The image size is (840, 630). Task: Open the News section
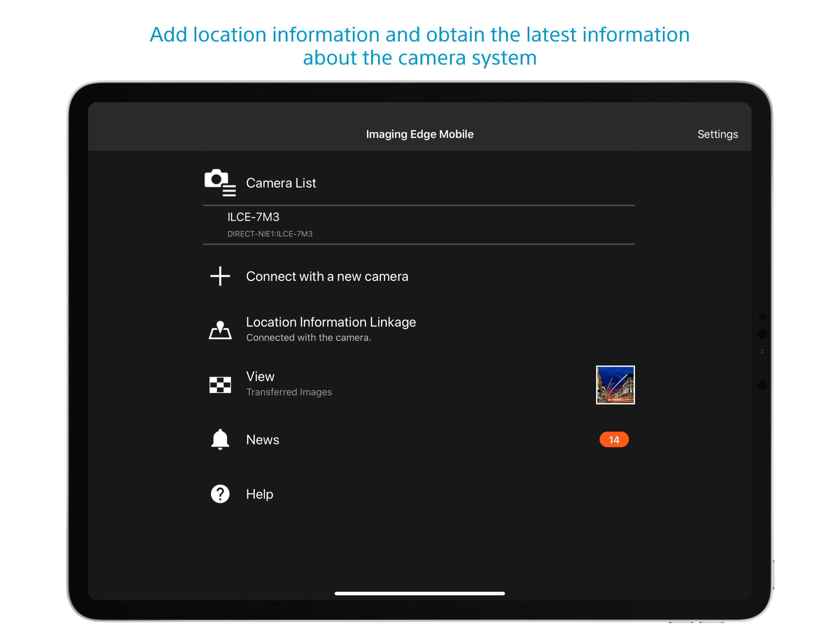pos(262,440)
